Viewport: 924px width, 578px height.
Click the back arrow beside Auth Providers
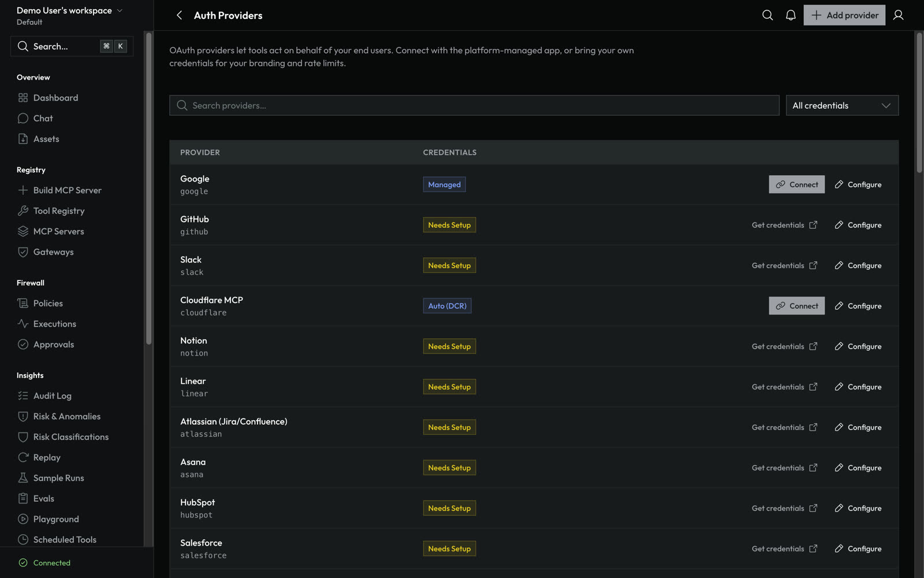(179, 16)
